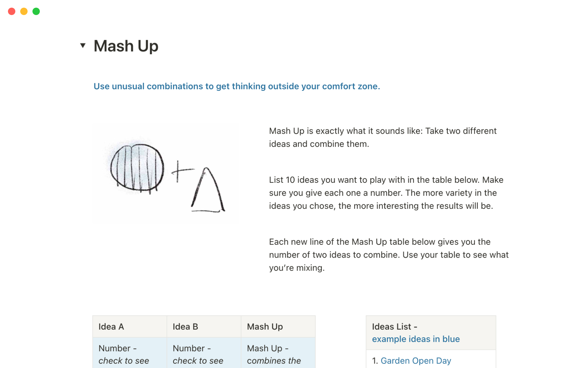Minimize the window with the yellow button
Image resolution: width=588 pixels, height=368 pixels.
24,11
